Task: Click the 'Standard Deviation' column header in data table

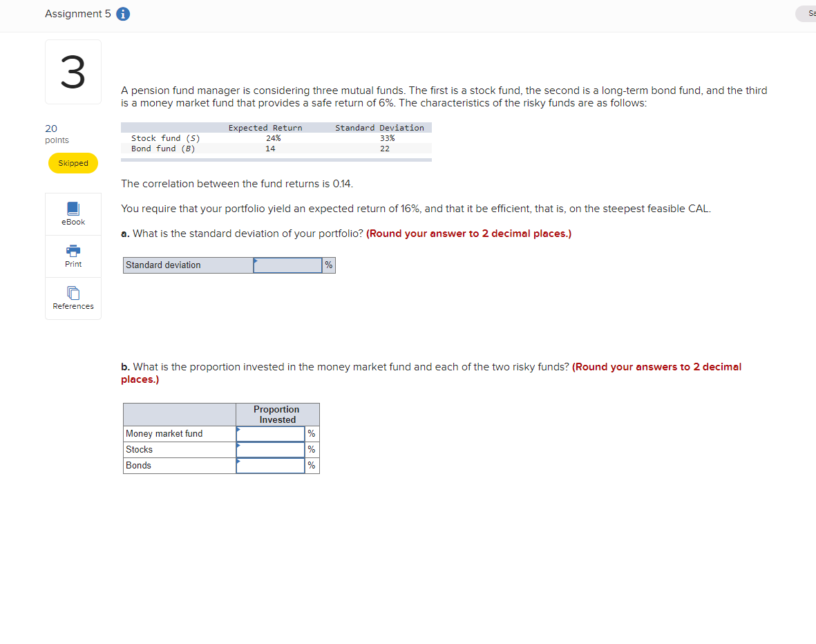Action: point(379,128)
